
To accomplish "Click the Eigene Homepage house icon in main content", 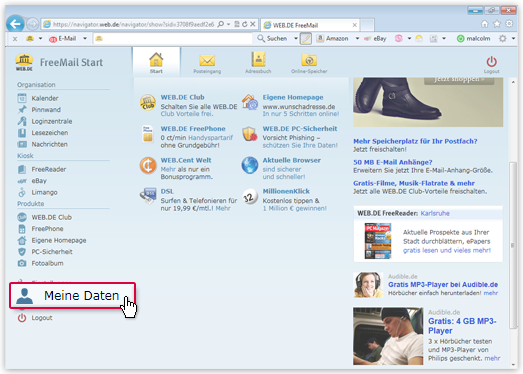I will 250,102.
